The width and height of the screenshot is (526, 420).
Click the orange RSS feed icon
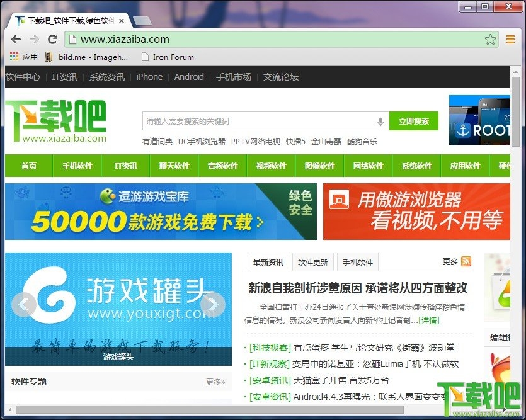click(466, 261)
